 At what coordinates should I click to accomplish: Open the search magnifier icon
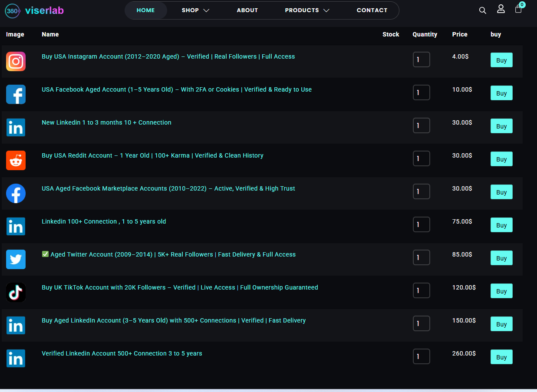[x=482, y=10]
